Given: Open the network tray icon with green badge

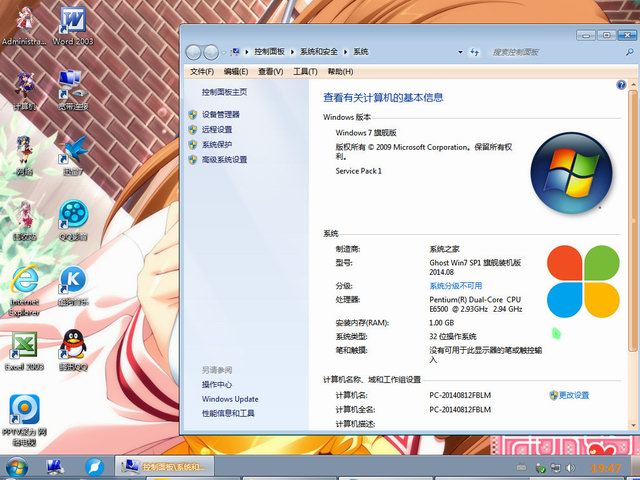Looking at the screenshot, I should coord(540,468).
